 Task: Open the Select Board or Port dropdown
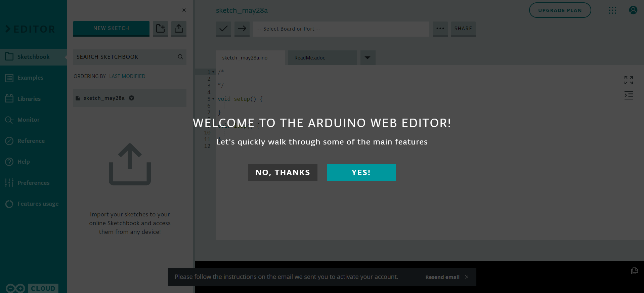click(341, 29)
